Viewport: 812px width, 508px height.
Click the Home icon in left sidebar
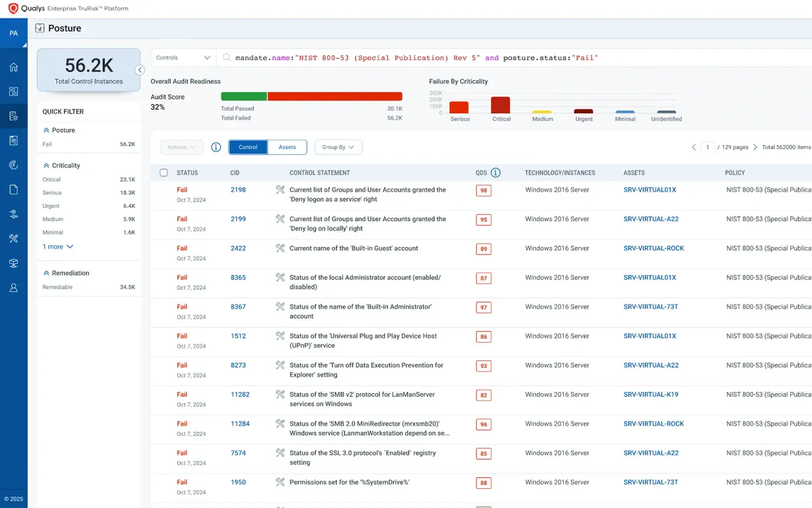pyautogui.click(x=13, y=67)
